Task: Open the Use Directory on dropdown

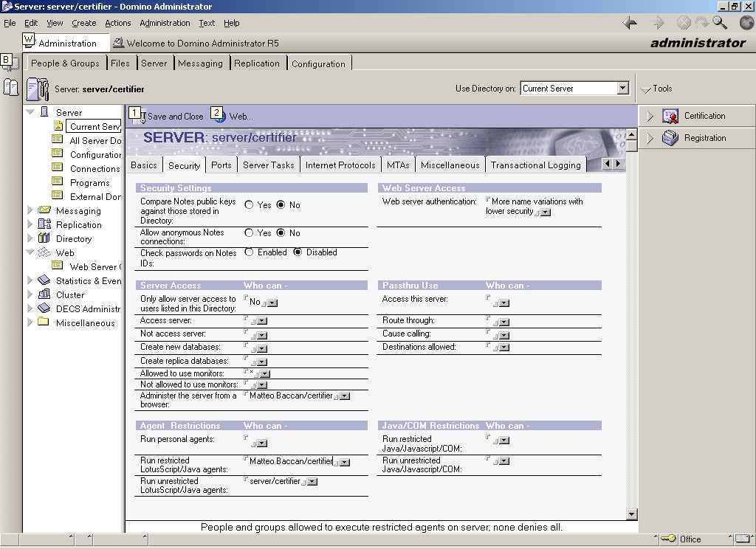Action: point(623,89)
